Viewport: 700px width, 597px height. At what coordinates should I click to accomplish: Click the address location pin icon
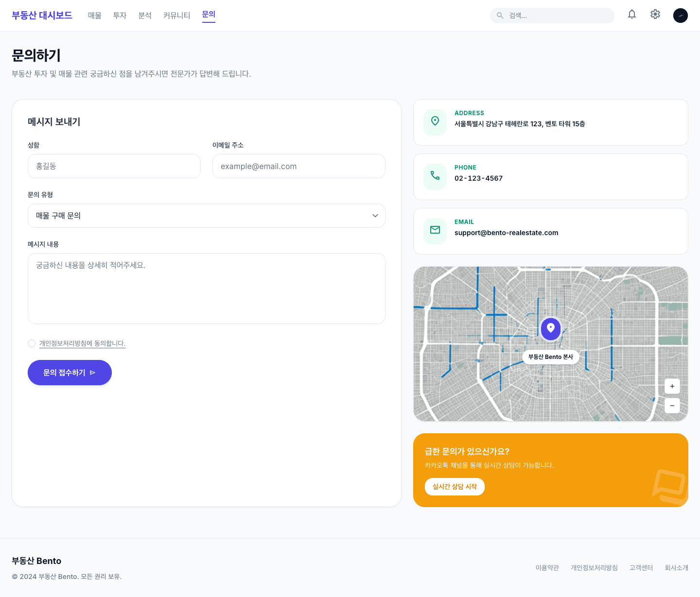tap(435, 122)
